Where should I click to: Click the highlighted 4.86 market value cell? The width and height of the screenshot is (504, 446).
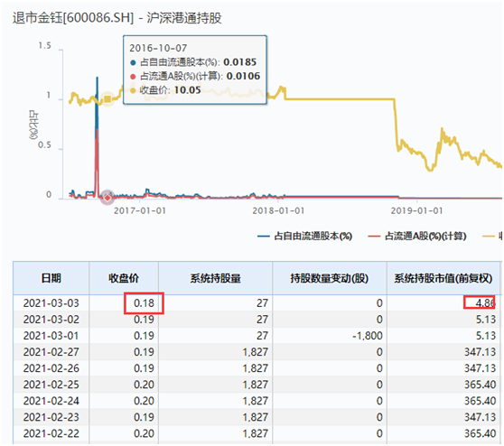point(480,302)
